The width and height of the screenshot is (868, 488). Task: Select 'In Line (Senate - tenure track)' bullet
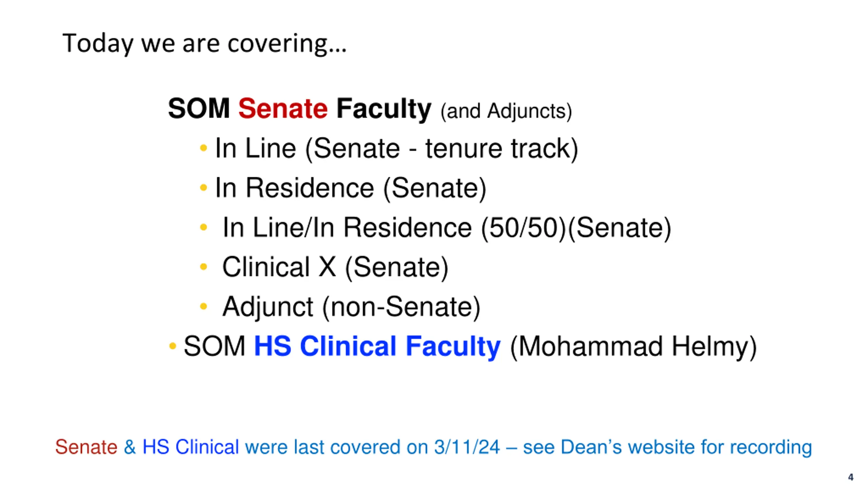pyautogui.click(x=396, y=148)
